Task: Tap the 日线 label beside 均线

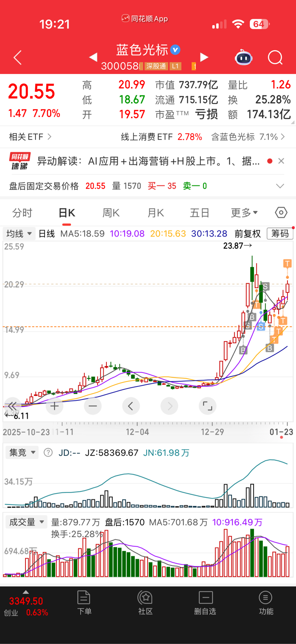Action: point(47,234)
